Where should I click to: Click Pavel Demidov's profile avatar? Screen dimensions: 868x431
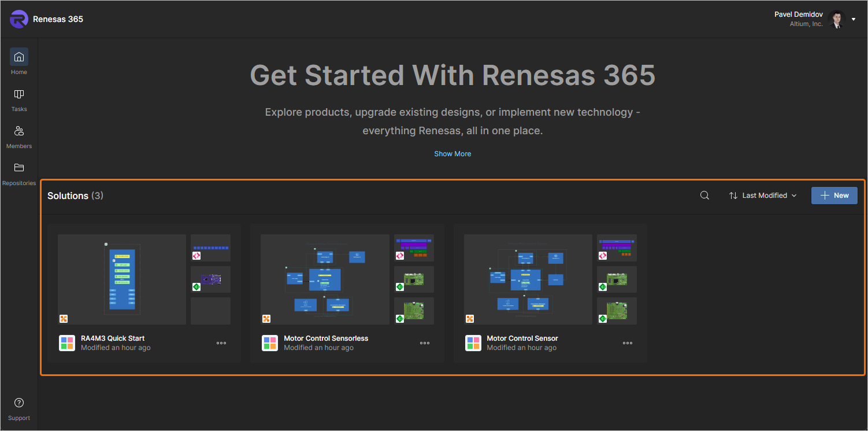point(836,19)
